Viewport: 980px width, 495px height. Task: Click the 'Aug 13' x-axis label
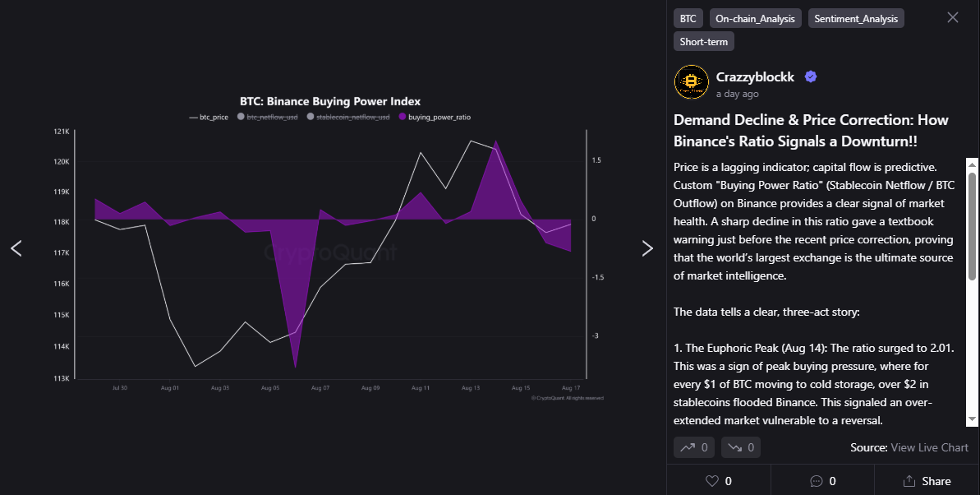click(471, 388)
